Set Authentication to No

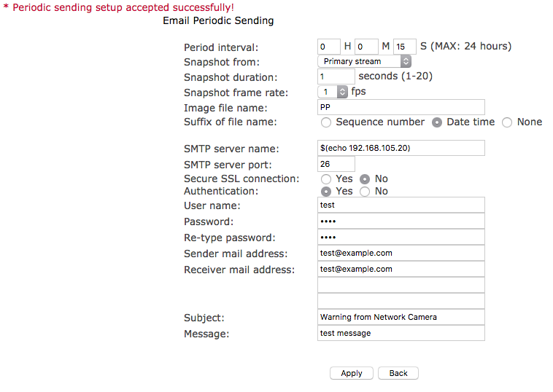[x=365, y=192]
